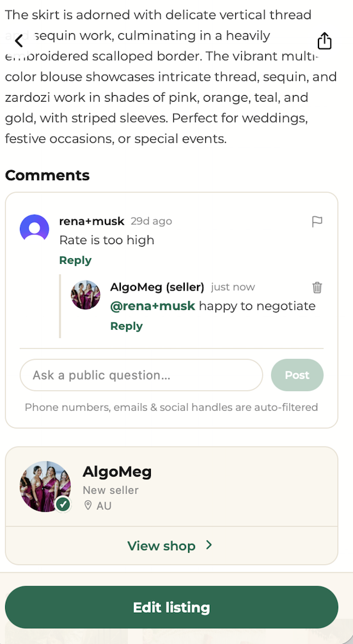This screenshot has width=353, height=644.
Task: Reply to rena+musk's comment
Action: pyautogui.click(x=75, y=261)
